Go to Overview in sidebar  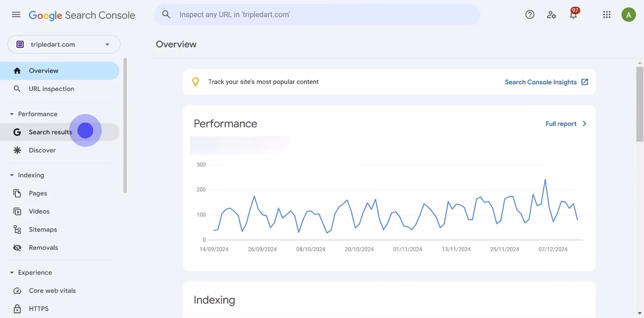pyautogui.click(x=60, y=71)
